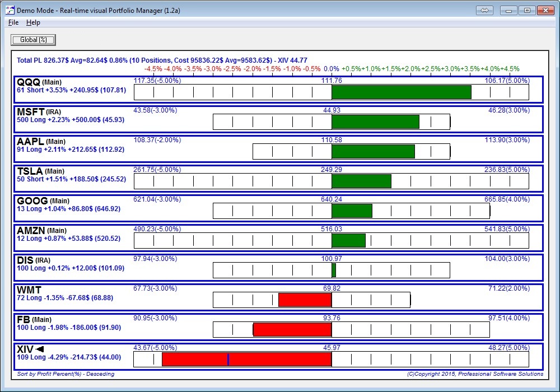The width and height of the screenshot is (560, 392).
Task: Click QQQ lower limit 117.35(-5.00%)
Action: (x=157, y=80)
